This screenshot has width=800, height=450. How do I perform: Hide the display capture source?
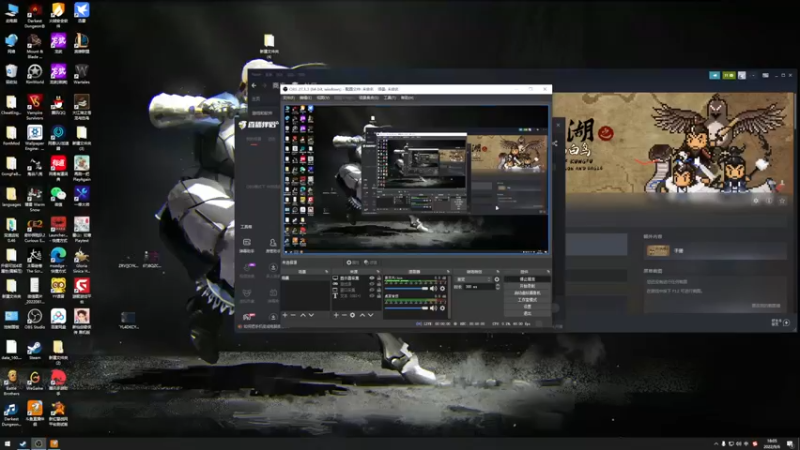tap(371, 278)
